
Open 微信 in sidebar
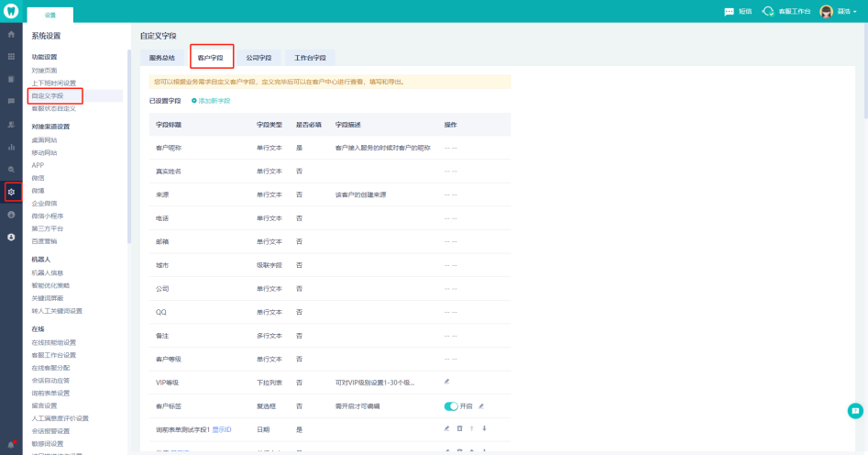[x=38, y=178]
